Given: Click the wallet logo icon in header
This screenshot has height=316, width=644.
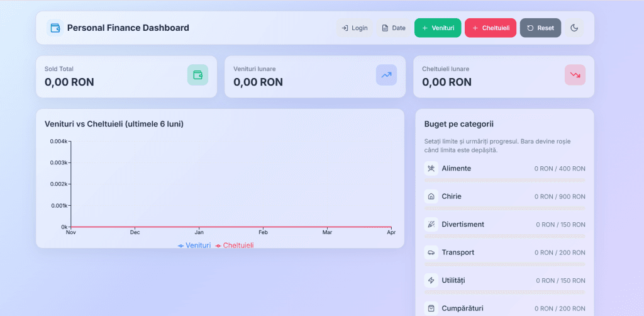Looking at the screenshot, I should [55, 28].
